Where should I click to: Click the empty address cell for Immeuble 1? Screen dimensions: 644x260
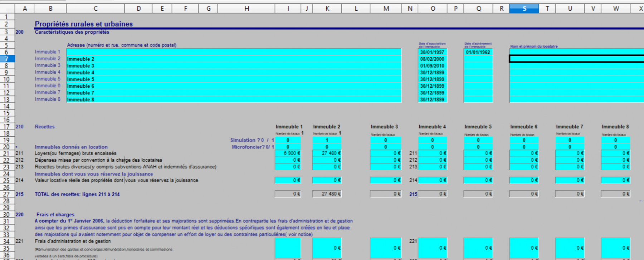point(234,52)
